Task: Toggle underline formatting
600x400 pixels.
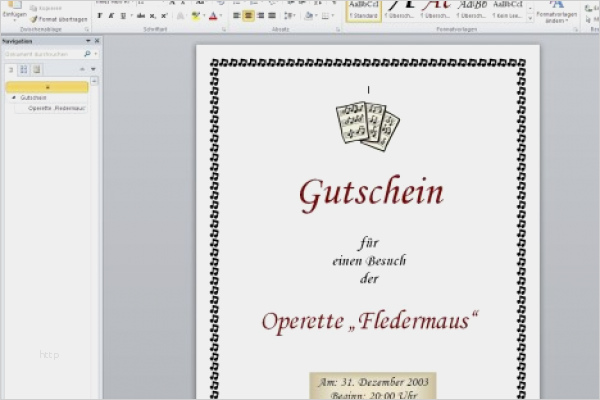Action: coord(123,16)
